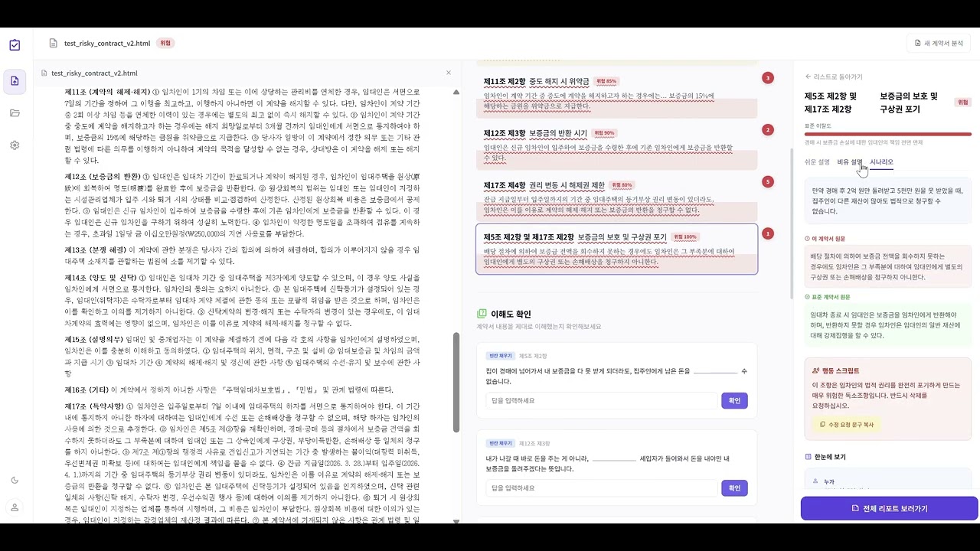Click the scenario text box starting with 만약 경매 후
Image resolution: width=980 pixels, height=551 pixels.
click(887, 201)
